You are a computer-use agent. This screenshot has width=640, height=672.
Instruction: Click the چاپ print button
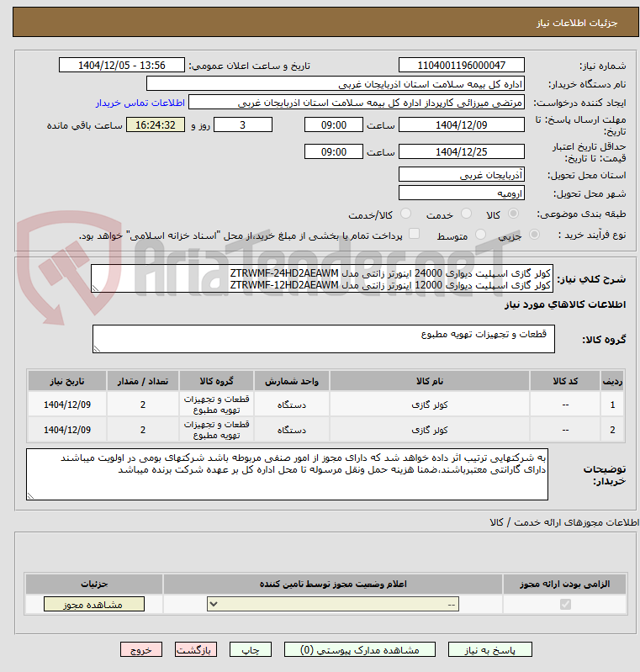tap(251, 650)
